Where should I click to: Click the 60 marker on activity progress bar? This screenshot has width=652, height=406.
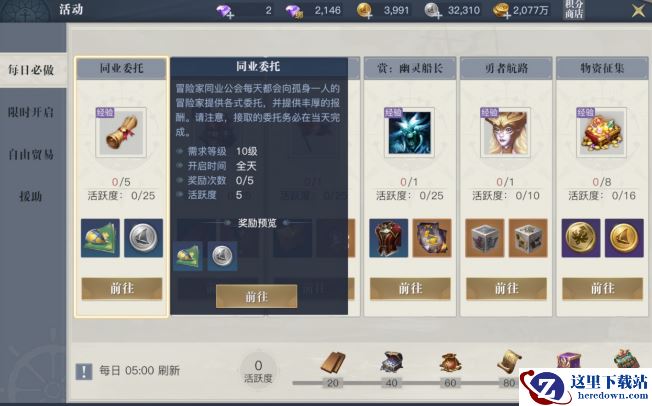(450, 383)
